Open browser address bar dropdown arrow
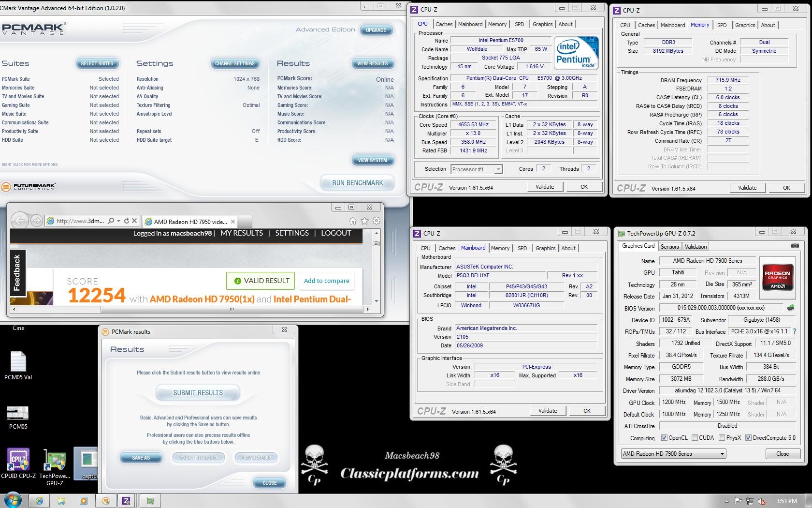This screenshot has height=508, width=812. point(119,221)
